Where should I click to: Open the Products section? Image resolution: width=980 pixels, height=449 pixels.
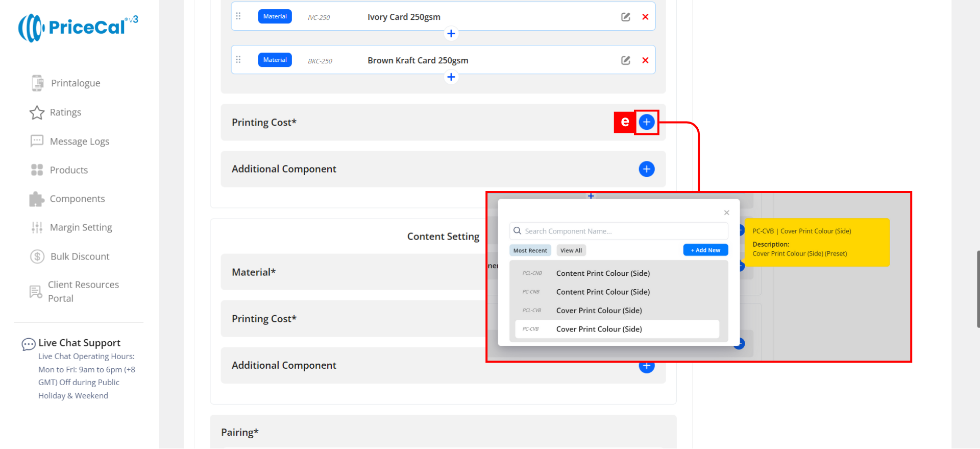pyautogui.click(x=68, y=170)
